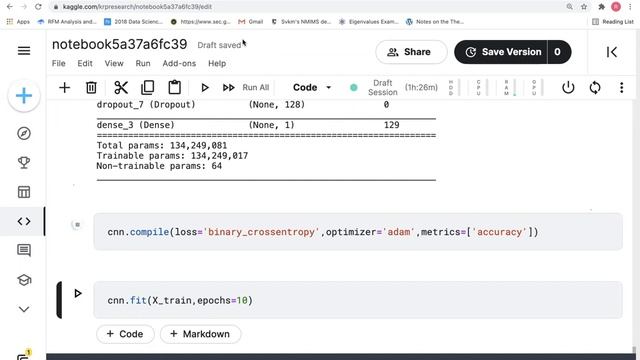The height and width of the screenshot is (360, 640).
Task: Click the blue Create plus button
Action: tap(24, 96)
